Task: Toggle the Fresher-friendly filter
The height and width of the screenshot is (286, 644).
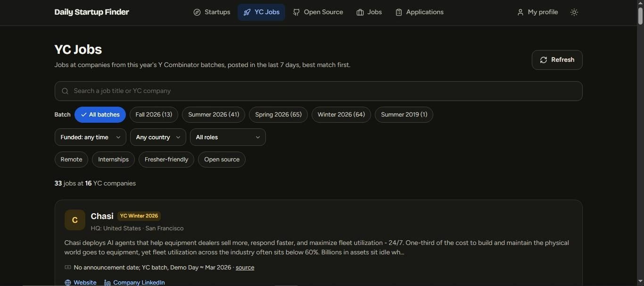Action: 166,160
